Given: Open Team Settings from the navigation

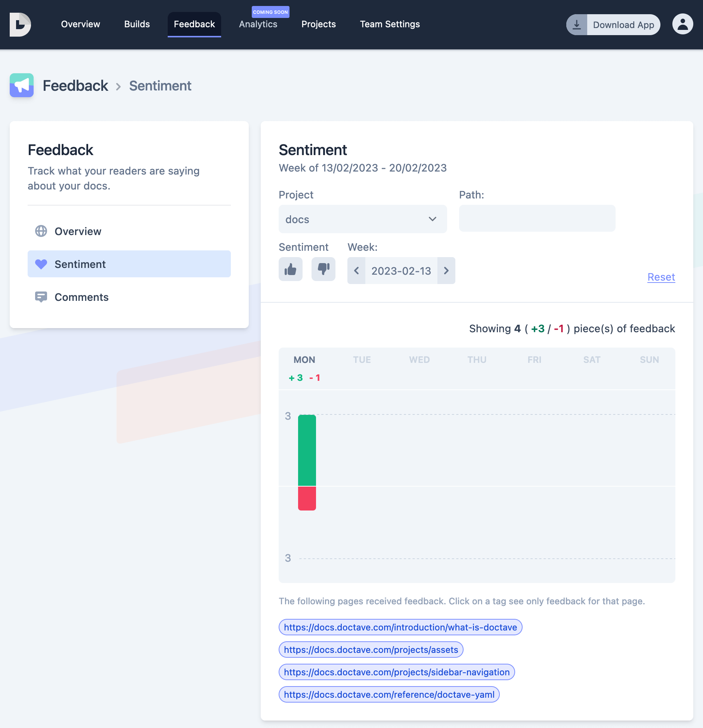Looking at the screenshot, I should click(x=390, y=24).
